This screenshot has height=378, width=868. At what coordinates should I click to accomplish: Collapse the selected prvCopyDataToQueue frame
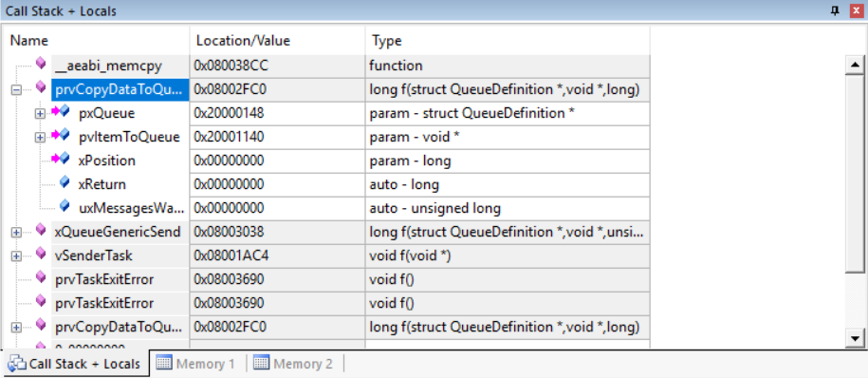[16, 89]
